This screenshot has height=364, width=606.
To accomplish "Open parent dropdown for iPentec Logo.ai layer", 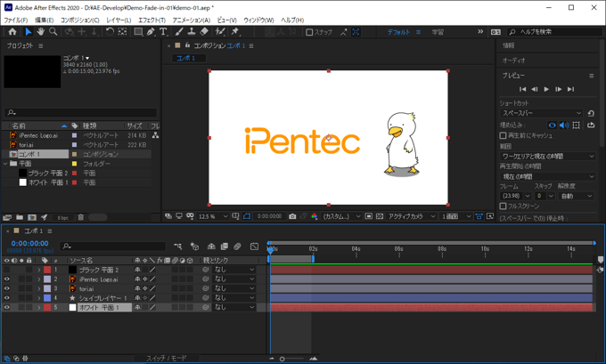I will [233, 279].
